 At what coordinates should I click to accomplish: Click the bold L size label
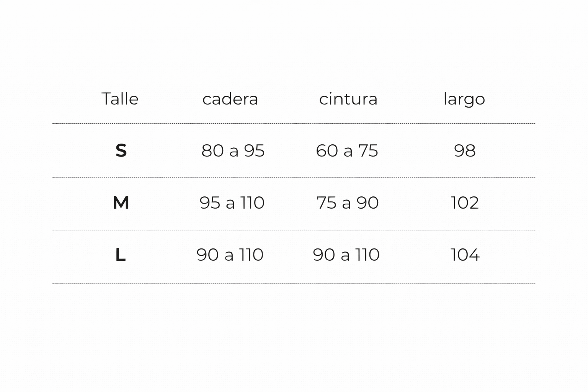coord(121,255)
